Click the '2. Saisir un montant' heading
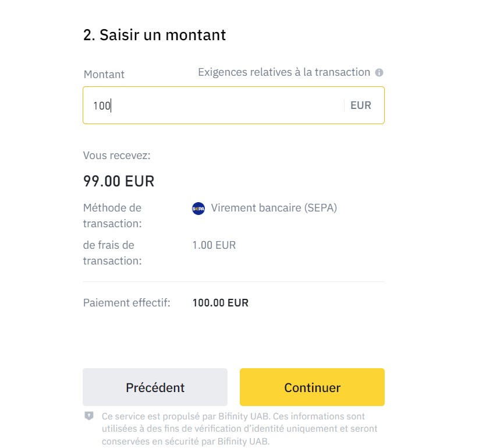This screenshot has height=448, width=479. 154,35
